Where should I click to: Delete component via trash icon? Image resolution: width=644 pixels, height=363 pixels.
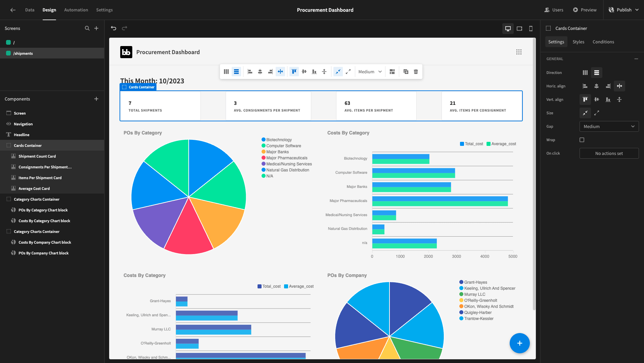pyautogui.click(x=416, y=72)
